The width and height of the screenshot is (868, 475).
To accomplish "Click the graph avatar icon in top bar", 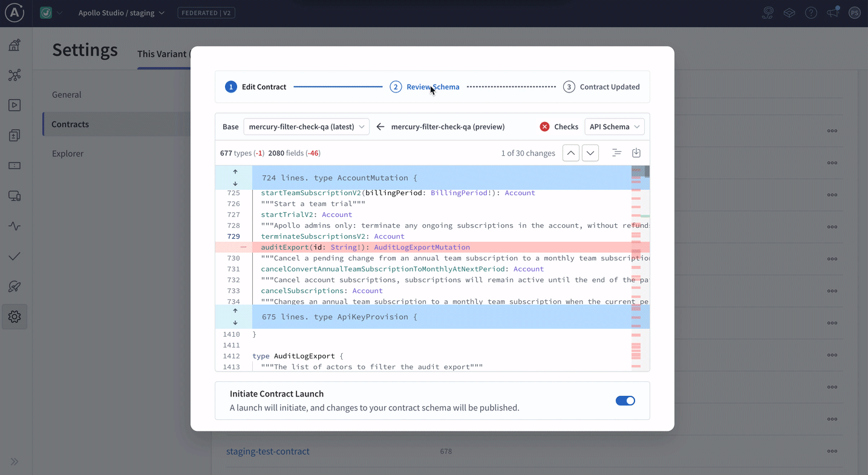I will pyautogui.click(x=46, y=13).
